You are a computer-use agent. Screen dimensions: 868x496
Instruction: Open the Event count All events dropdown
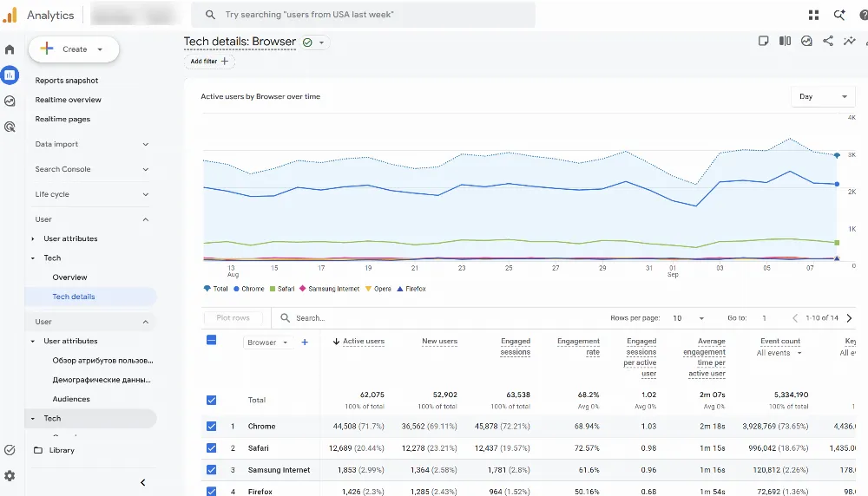[x=779, y=353]
